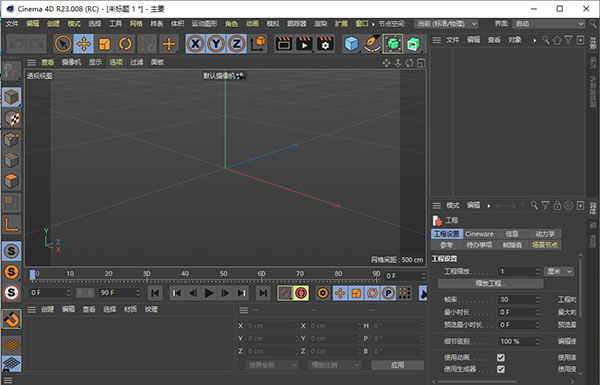This screenshot has height=385, width=600.
Task: Activate the Scale tool in top toolbar
Action: click(104, 44)
